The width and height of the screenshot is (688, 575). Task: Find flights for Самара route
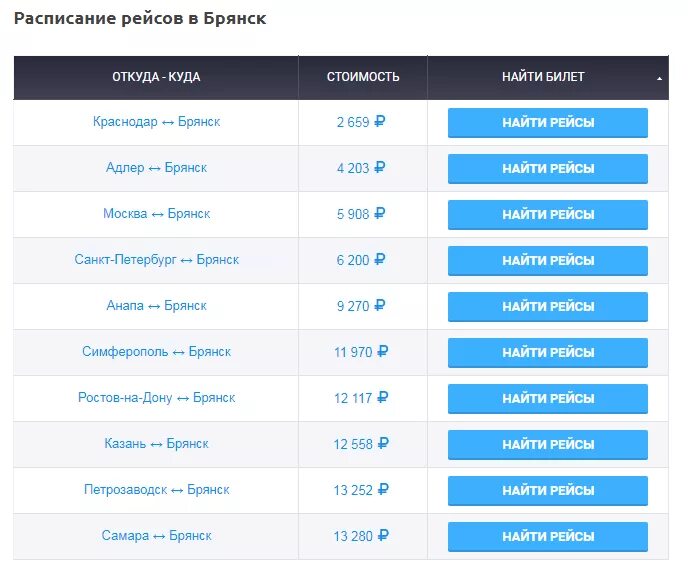547,537
